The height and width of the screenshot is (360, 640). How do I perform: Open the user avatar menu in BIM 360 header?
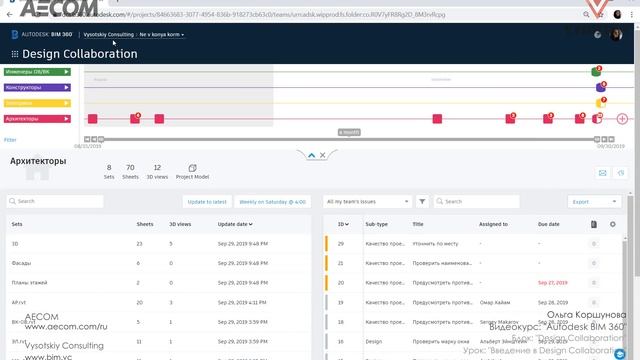click(x=616, y=35)
